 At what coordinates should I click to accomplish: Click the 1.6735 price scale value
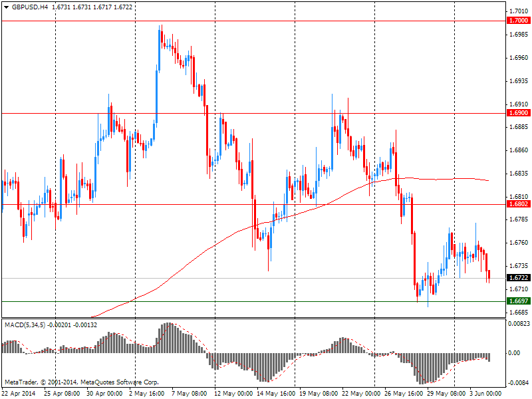[519, 265]
